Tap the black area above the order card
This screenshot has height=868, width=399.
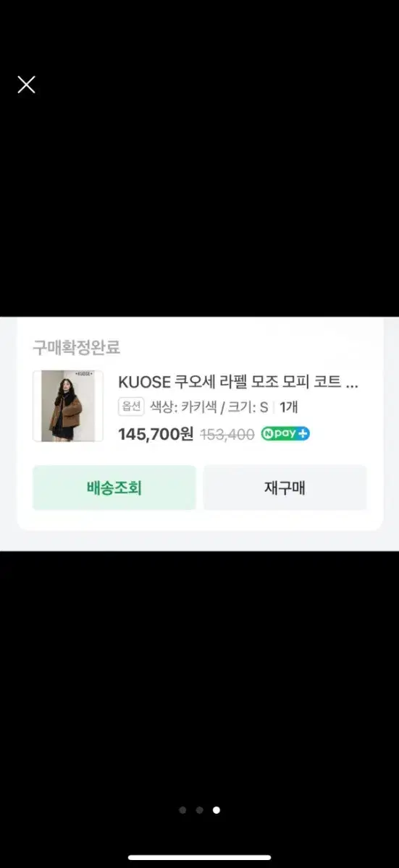(x=199, y=203)
